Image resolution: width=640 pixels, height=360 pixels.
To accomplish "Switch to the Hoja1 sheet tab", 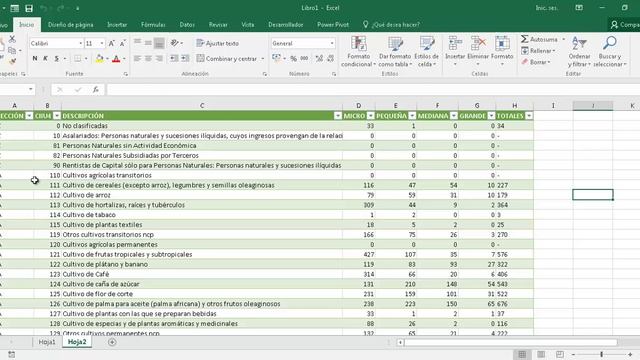I will click(x=47, y=342).
